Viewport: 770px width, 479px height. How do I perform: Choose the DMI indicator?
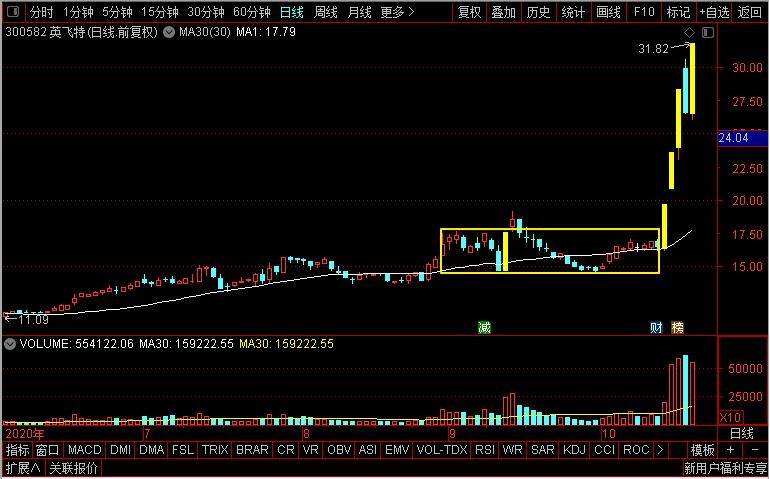pos(120,450)
